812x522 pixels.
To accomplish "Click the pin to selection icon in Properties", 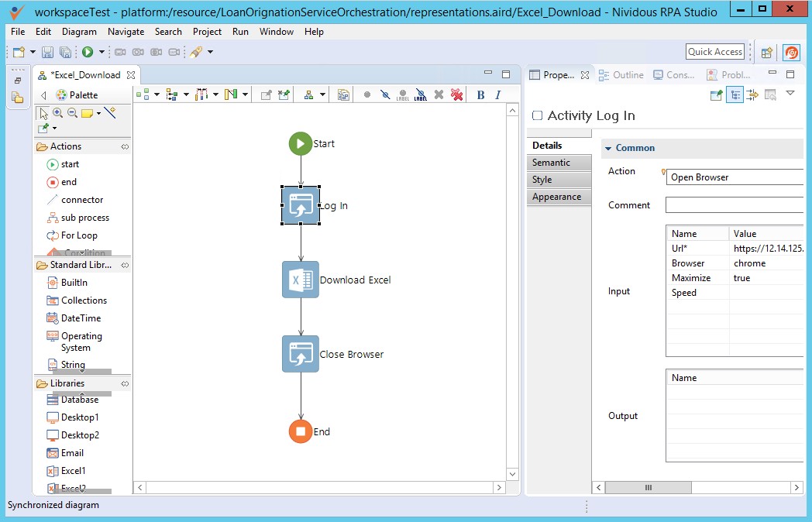I will 717,94.
